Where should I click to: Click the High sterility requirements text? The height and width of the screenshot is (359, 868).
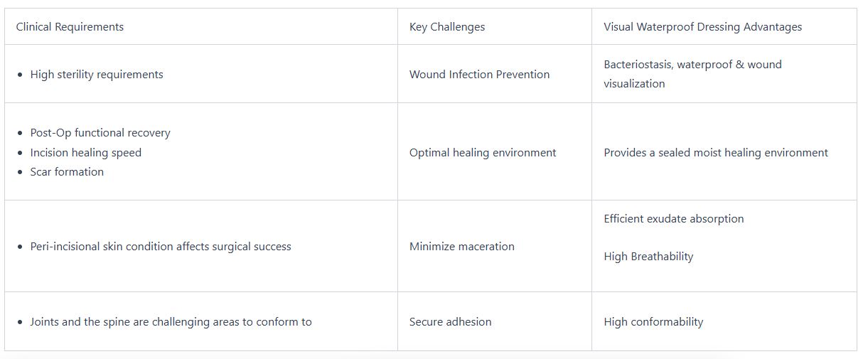pyautogui.click(x=97, y=75)
